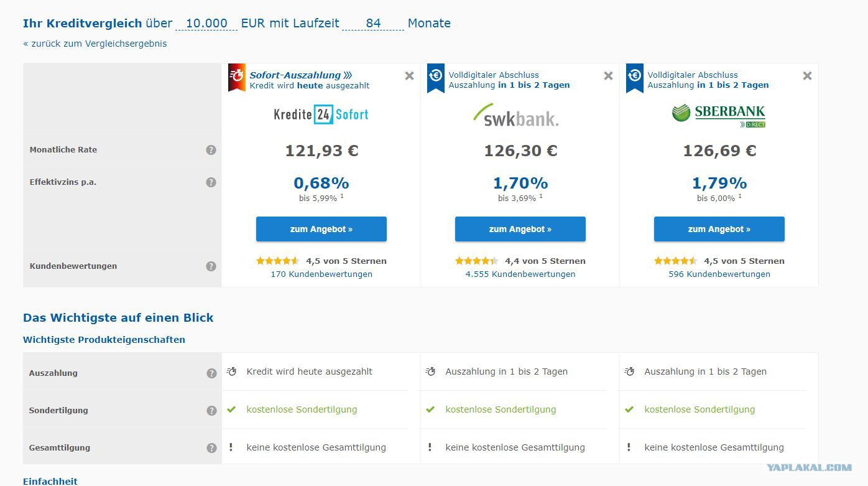
Task: Remove swkbank offer from comparison
Action: pyautogui.click(x=608, y=76)
